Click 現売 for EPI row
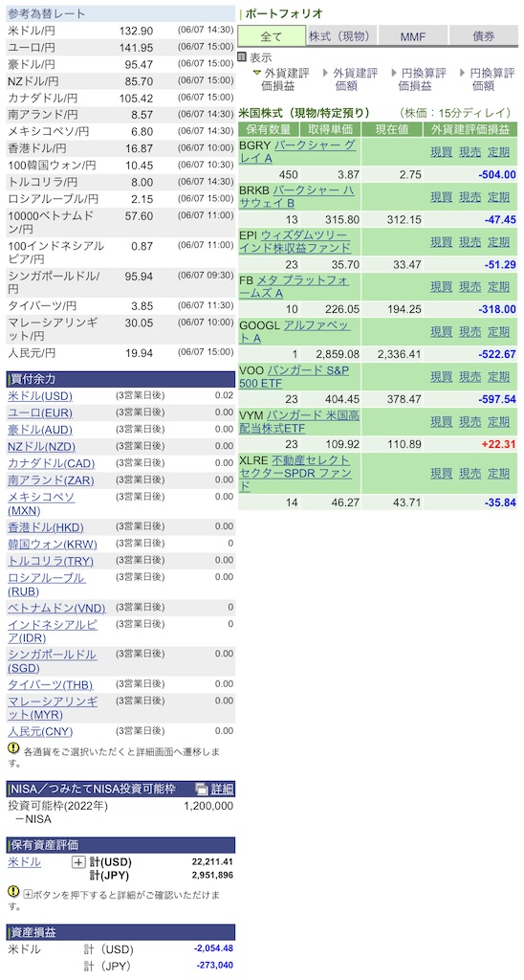This screenshot has height=980, width=524. [x=470, y=242]
